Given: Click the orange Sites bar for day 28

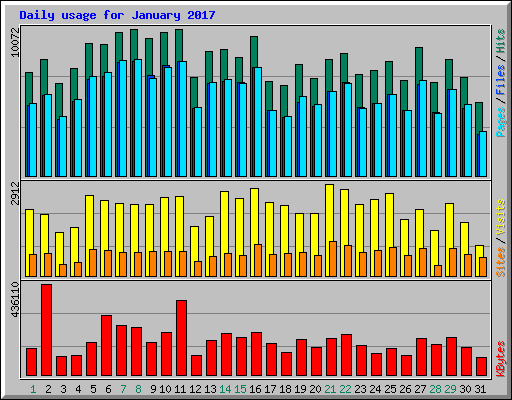Looking at the screenshot, I should point(438,271).
